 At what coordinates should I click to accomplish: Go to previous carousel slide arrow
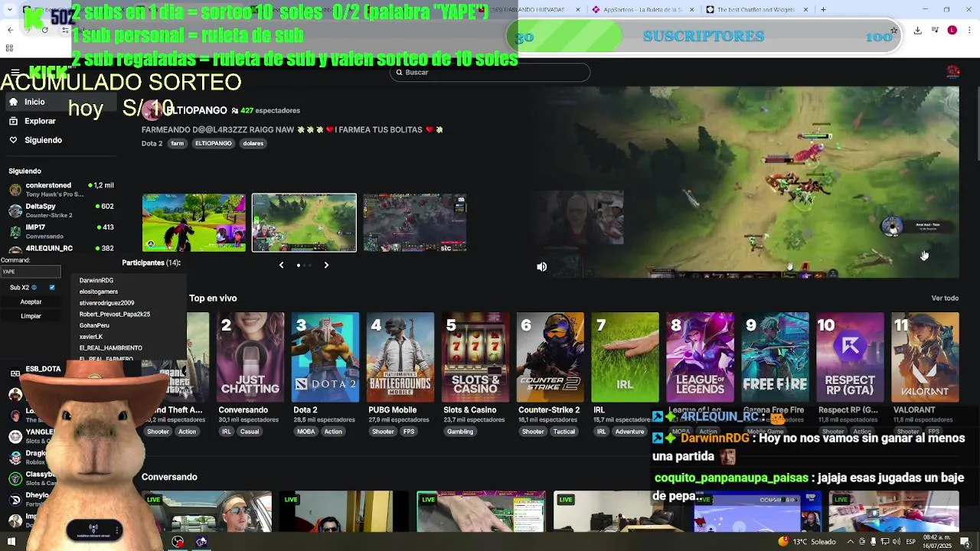(281, 265)
